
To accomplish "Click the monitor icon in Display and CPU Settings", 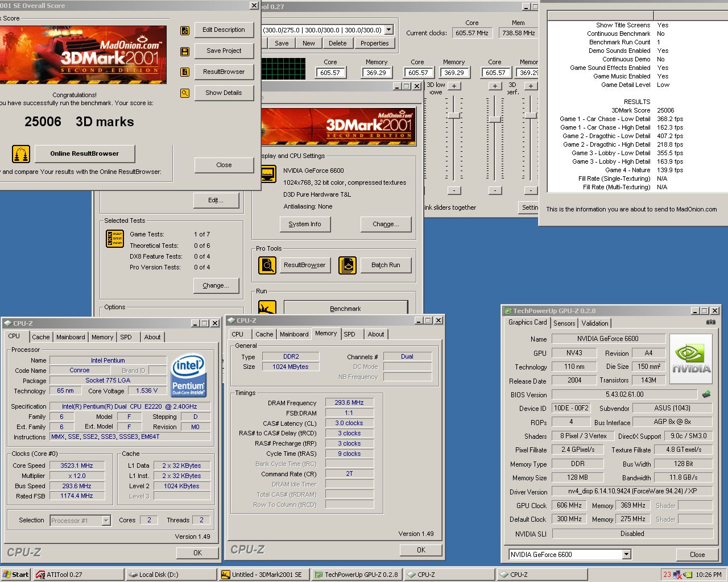I will 268,174.
